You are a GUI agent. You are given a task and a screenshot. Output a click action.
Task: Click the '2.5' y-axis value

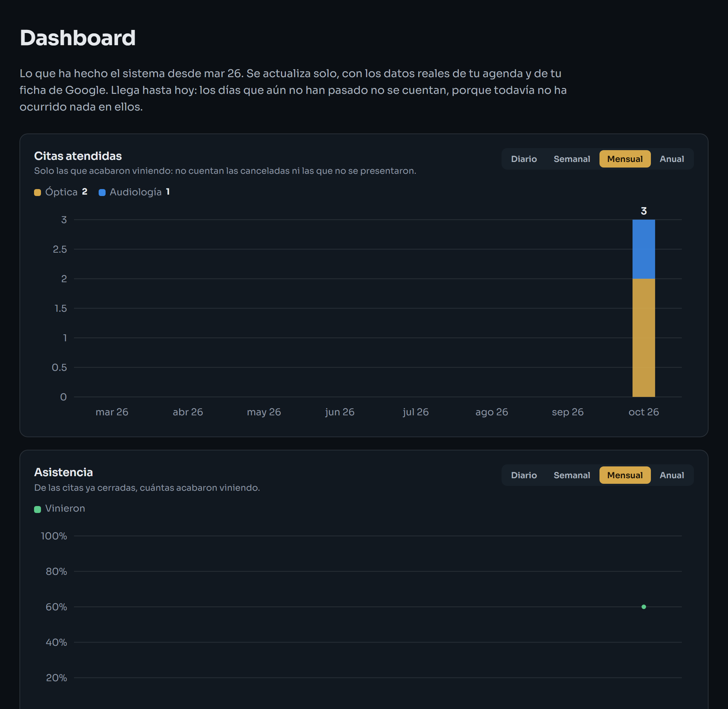pos(59,249)
